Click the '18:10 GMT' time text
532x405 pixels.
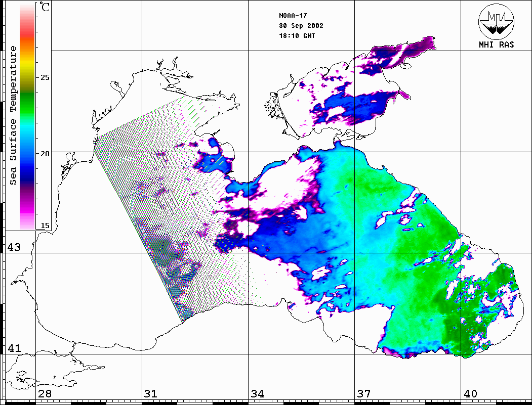point(297,35)
